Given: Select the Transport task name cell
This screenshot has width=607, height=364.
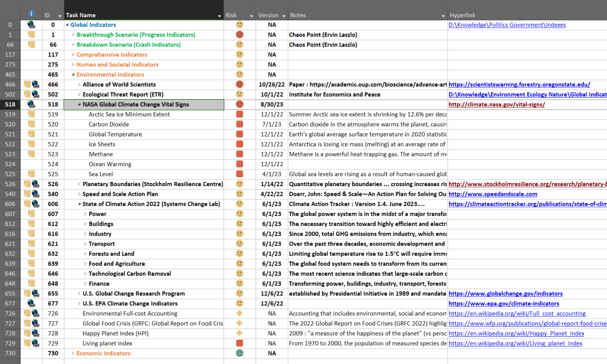Looking at the screenshot, I should [x=144, y=244].
